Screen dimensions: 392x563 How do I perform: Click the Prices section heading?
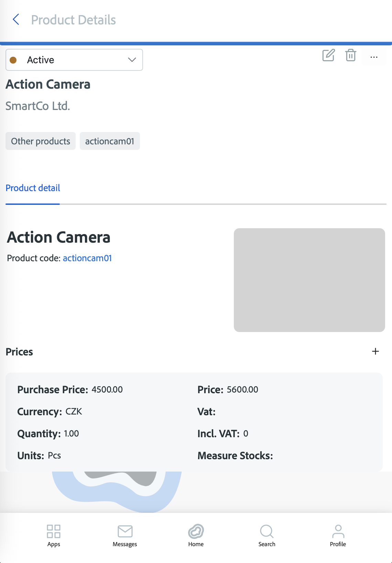pos(20,352)
